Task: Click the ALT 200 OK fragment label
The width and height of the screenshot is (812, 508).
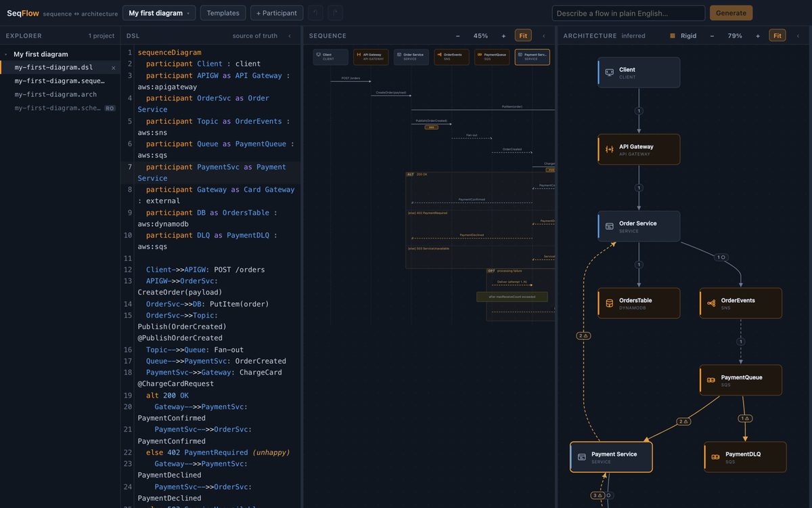Action: pyautogui.click(x=417, y=174)
